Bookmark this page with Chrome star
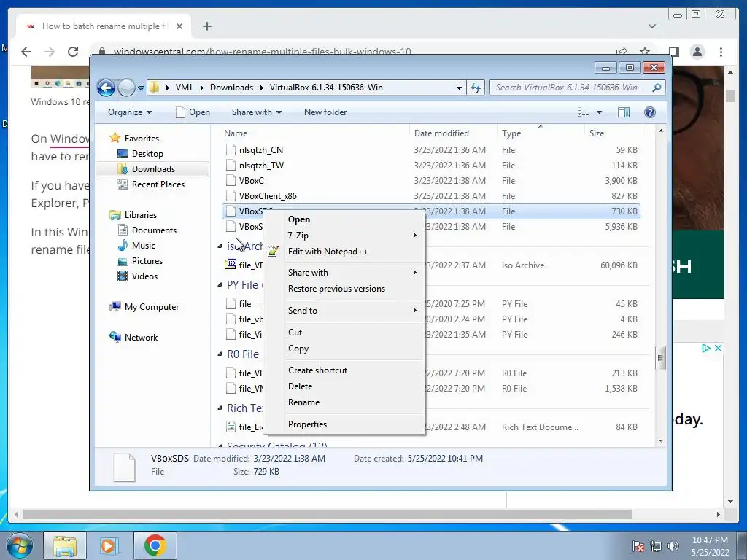747x560 pixels. (645, 52)
